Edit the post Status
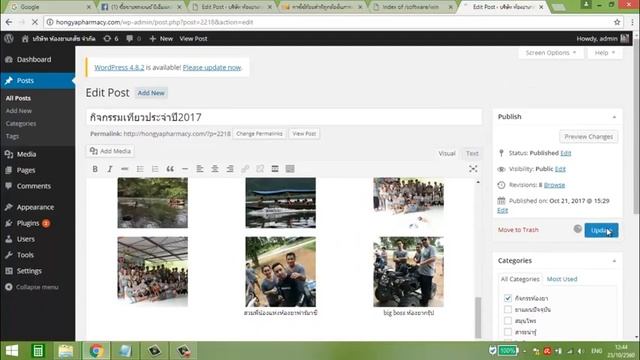The height and width of the screenshot is (360, 640). click(x=566, y=153)
